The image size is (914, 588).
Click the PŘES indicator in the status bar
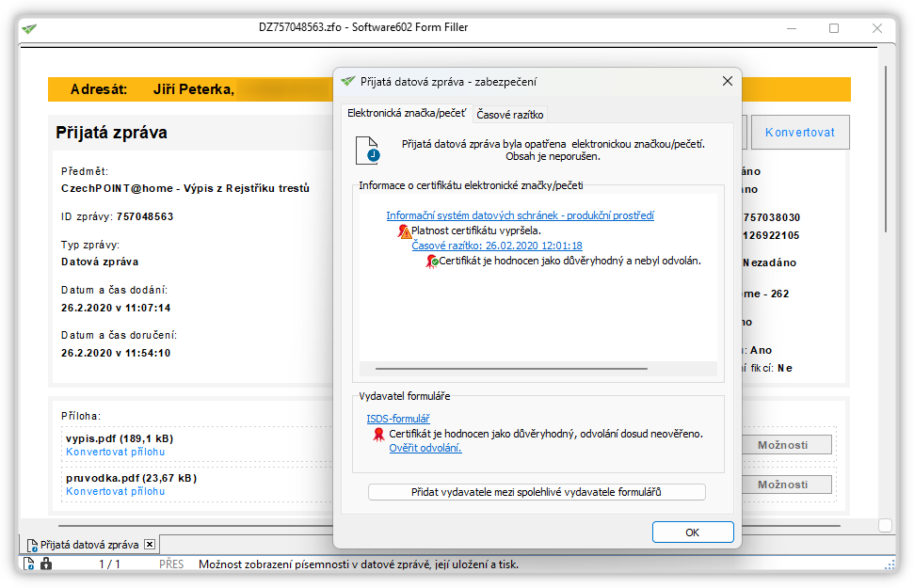point(171,564)
